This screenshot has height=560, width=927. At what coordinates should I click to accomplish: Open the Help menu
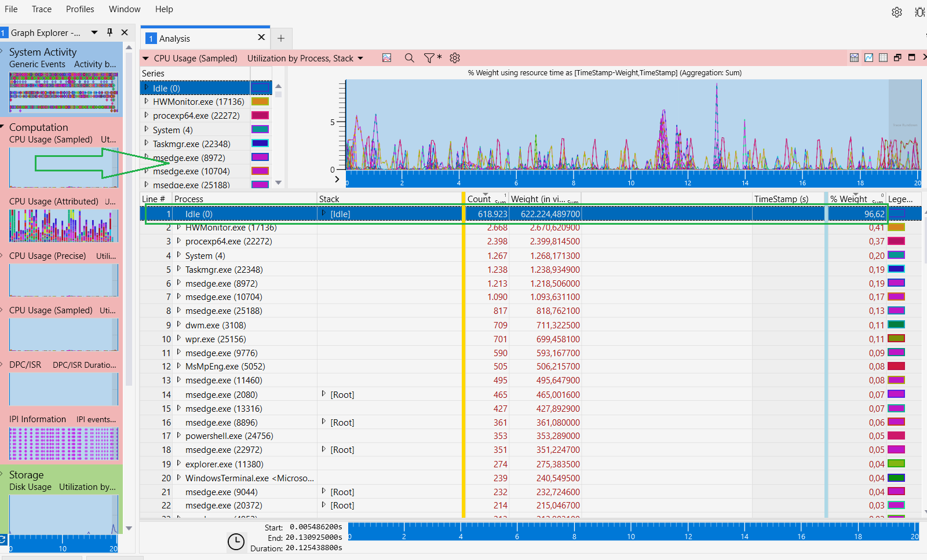[164, 9]
